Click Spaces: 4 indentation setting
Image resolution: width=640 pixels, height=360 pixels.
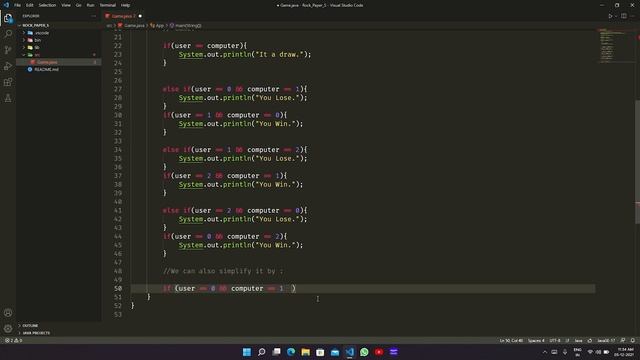(536, 340)
